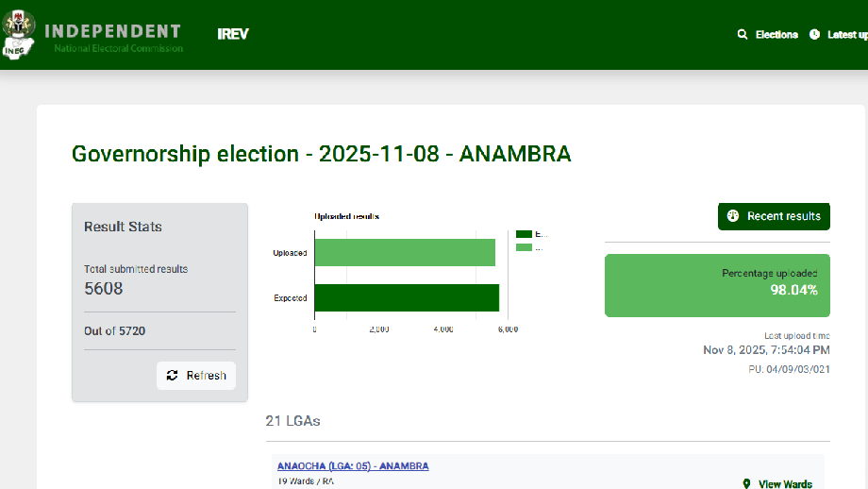Click the total submitted results number 5608

click(104, 289)
